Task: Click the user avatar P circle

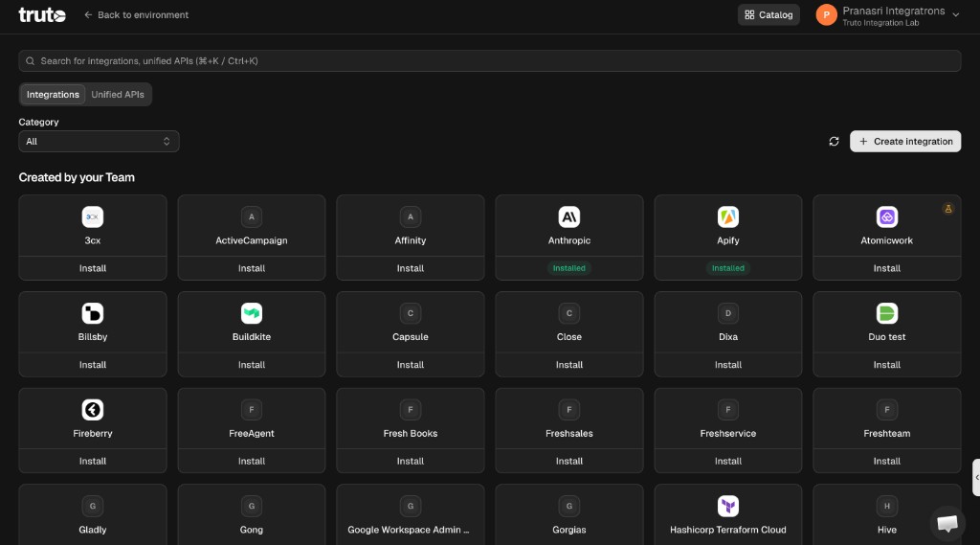Action: coord(826,15)
